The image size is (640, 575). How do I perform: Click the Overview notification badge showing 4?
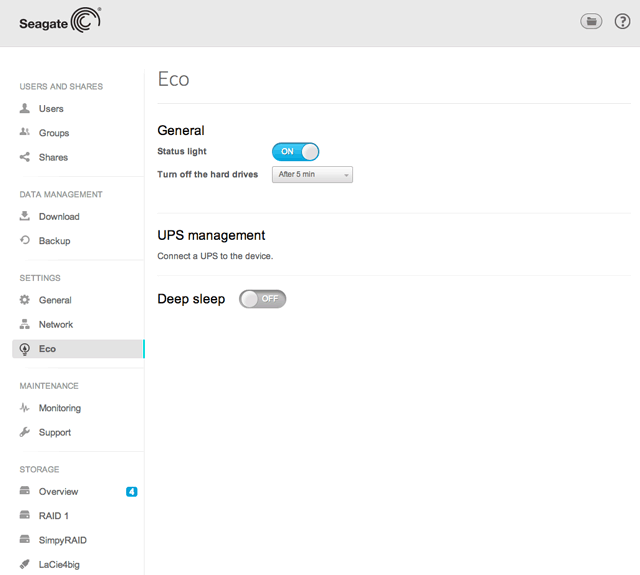131,491
